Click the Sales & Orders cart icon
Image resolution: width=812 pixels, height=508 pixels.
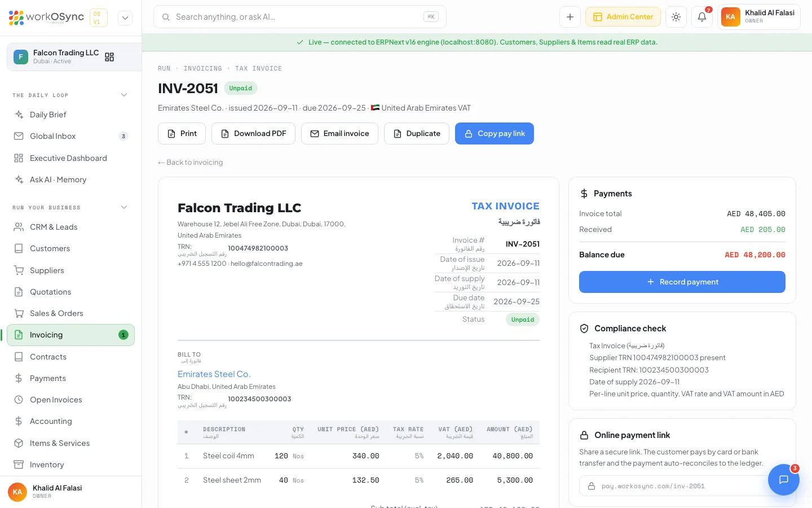pos(19,313)
